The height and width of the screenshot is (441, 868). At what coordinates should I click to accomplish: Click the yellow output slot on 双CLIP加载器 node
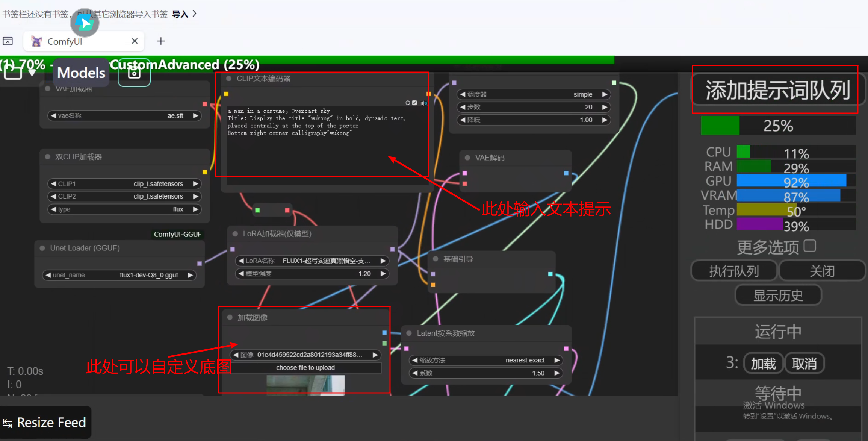click(x=205, y=172)
